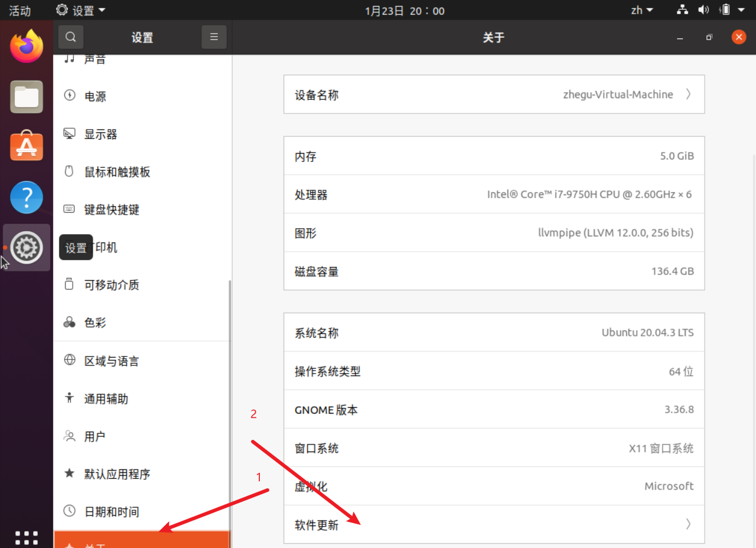Open battery icon in top bar
756x548 pixels.
click(x=725, y=10)
